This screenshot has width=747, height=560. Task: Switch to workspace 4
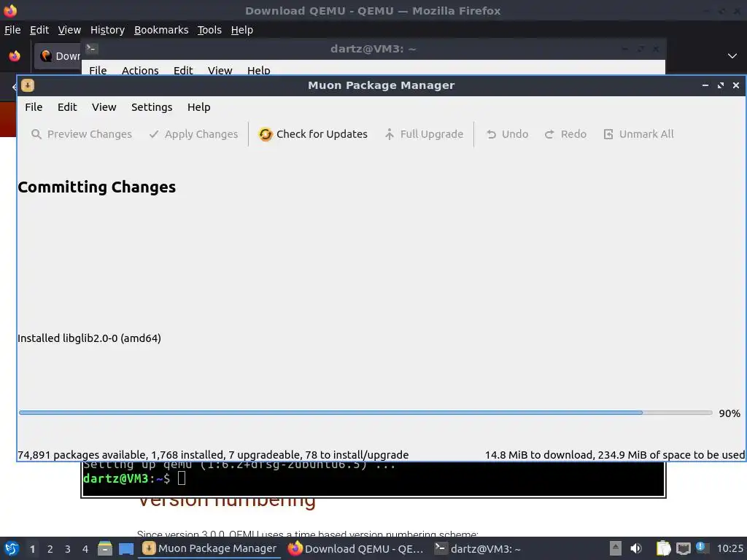click(85, 549)
